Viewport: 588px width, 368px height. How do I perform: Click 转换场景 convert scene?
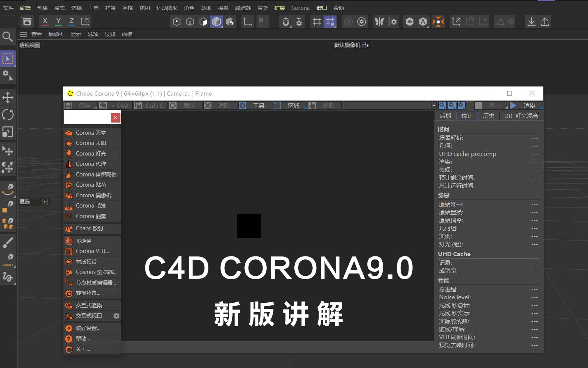coord(92,293)
